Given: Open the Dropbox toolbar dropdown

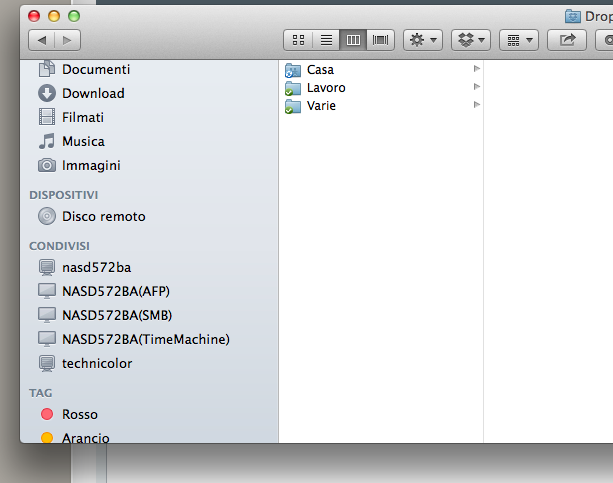Looking at the screenshot, I should point(470,40).
